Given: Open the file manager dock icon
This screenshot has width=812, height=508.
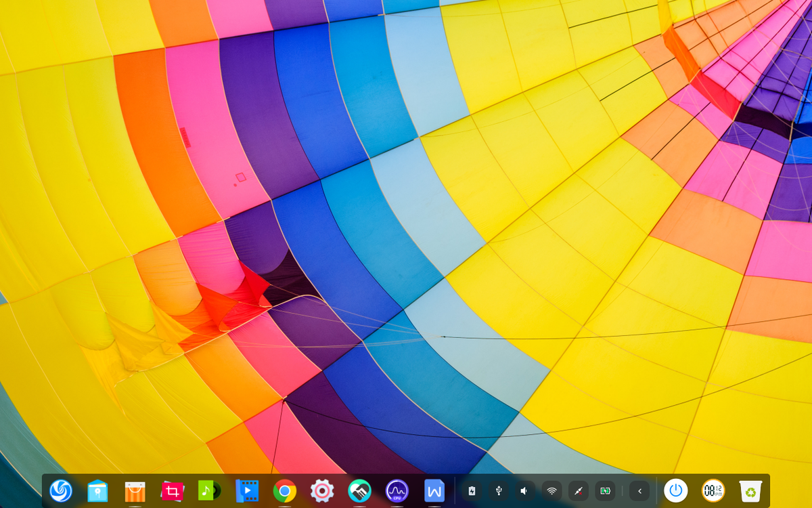Looking at the screenshot, I should click(97, 490).
